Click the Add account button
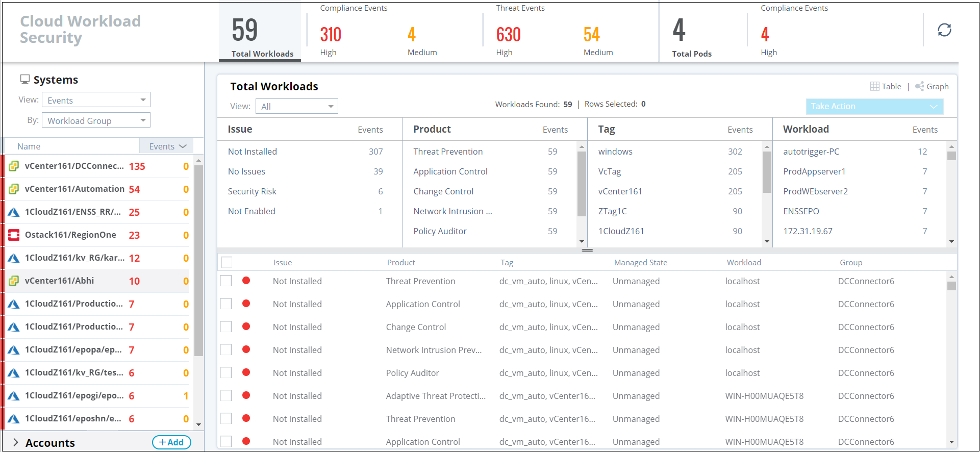The image size is (980, 452). pyautogui.click(x=171, y=442)
